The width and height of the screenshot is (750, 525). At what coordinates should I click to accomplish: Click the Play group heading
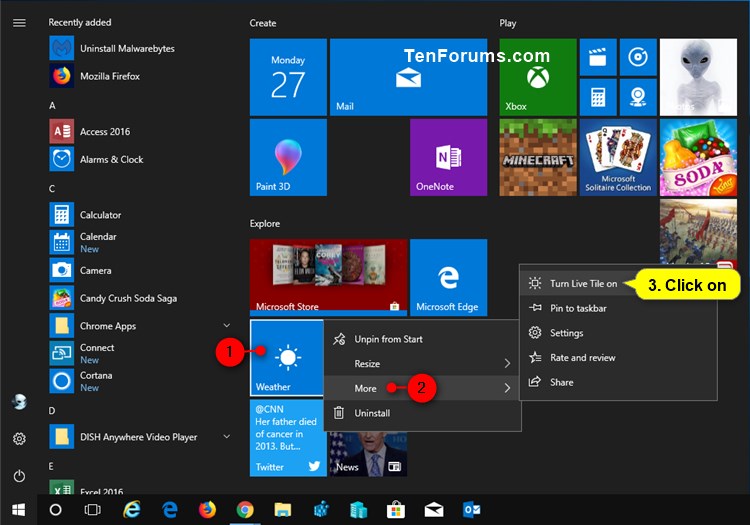click(508, 23)
